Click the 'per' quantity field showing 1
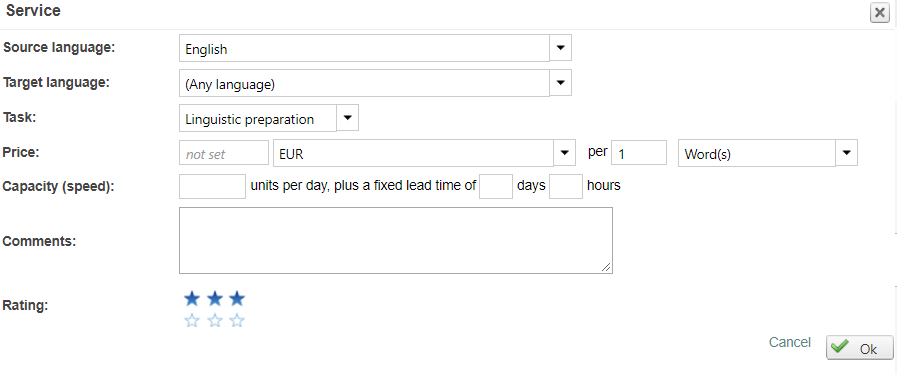This screenshot has height=374, width=897. pyautogui.click(x=639, y=153)
